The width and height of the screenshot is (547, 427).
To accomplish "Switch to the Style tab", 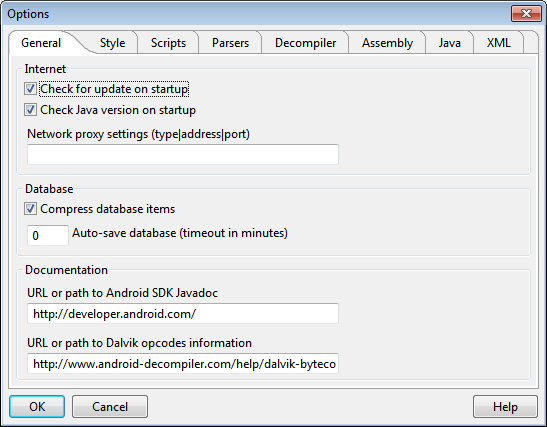I will [x=112, y=43].
